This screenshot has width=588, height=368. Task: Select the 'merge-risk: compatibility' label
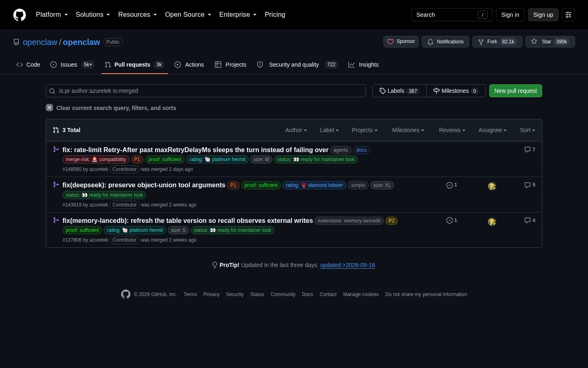point(96,159)
